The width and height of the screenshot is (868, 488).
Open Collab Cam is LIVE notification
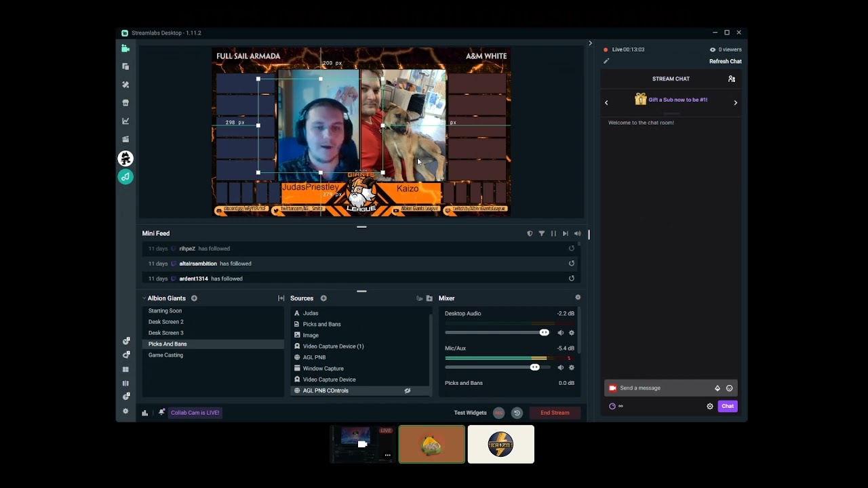click(195, 413)
